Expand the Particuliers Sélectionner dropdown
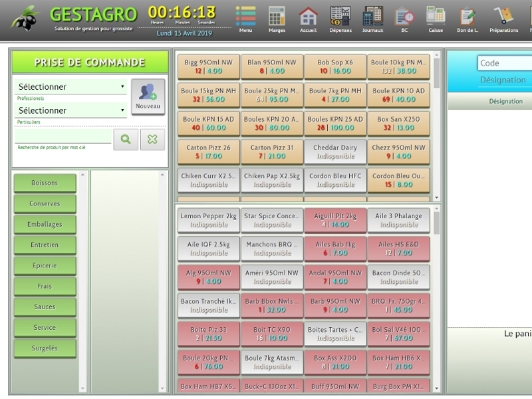532x399 pixels. point(70,110)
